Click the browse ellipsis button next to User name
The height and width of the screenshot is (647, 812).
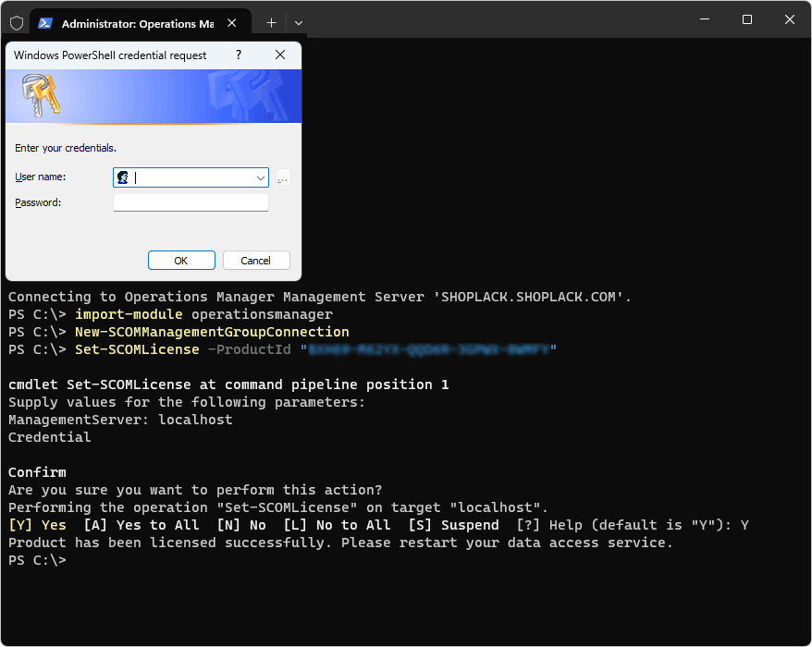click(283, 177)
